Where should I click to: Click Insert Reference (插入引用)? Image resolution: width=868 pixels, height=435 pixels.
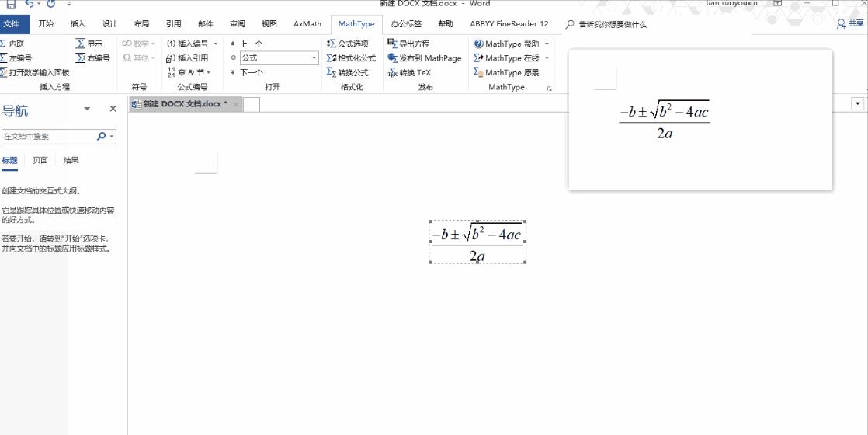(188, 57)
